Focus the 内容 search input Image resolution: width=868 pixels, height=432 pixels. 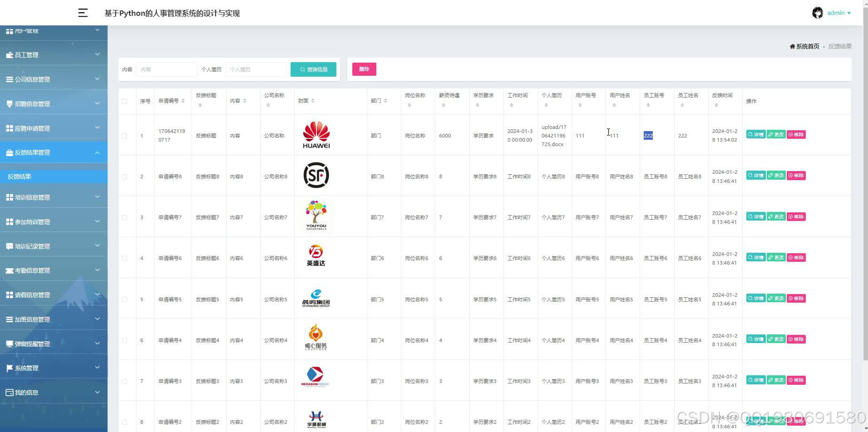tap(167, 69)
